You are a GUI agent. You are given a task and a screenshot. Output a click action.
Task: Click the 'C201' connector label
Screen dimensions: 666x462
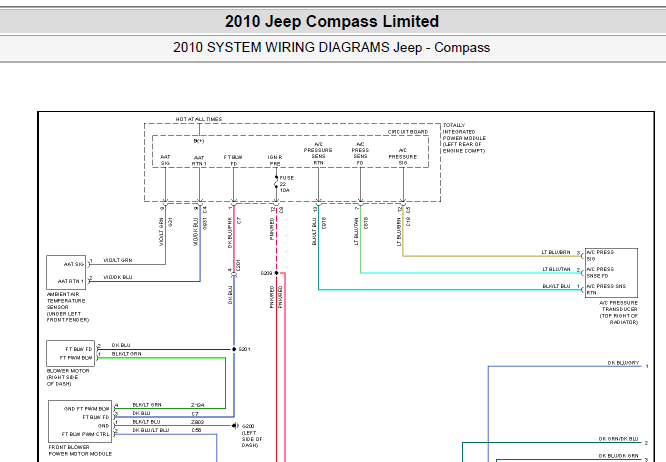click(238, 265)
